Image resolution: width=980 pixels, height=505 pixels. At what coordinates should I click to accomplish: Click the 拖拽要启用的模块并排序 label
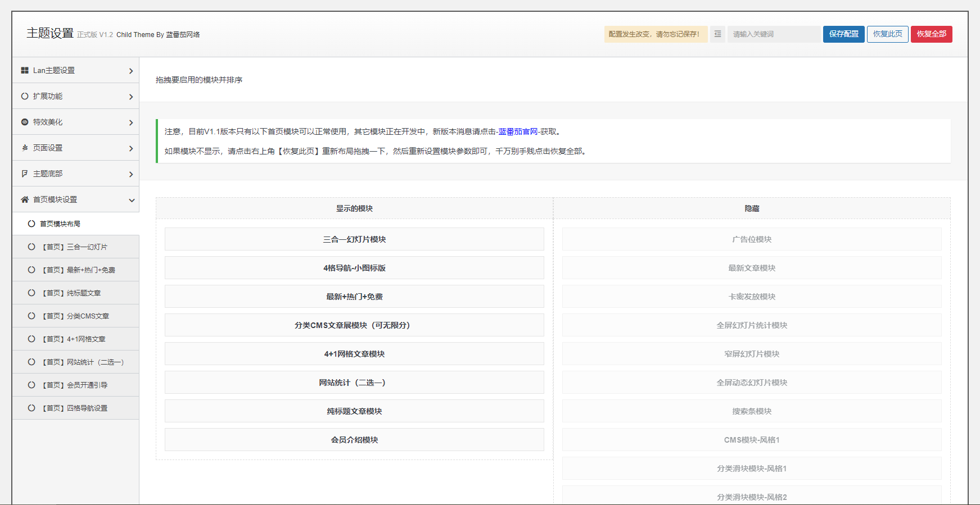[x=199, y=80]
